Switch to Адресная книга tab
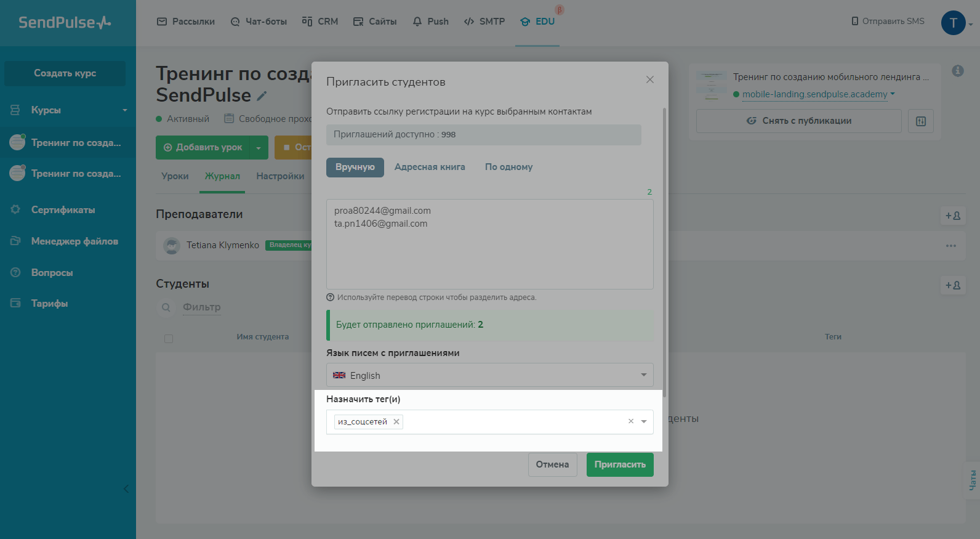 430,167
